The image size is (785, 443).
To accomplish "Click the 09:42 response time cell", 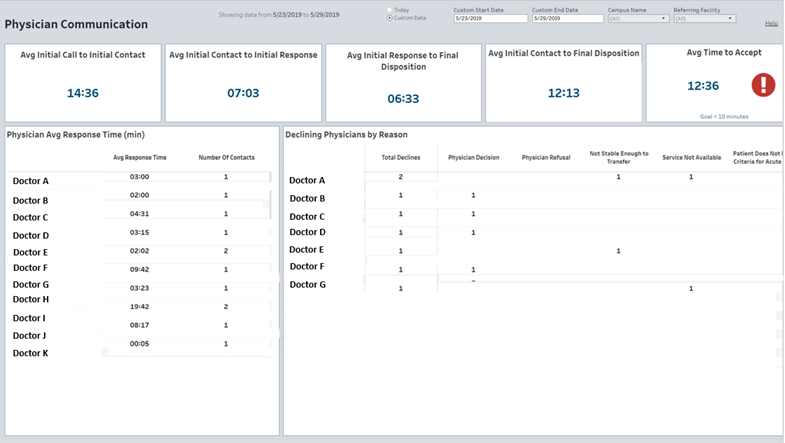I will coord(140,269).
